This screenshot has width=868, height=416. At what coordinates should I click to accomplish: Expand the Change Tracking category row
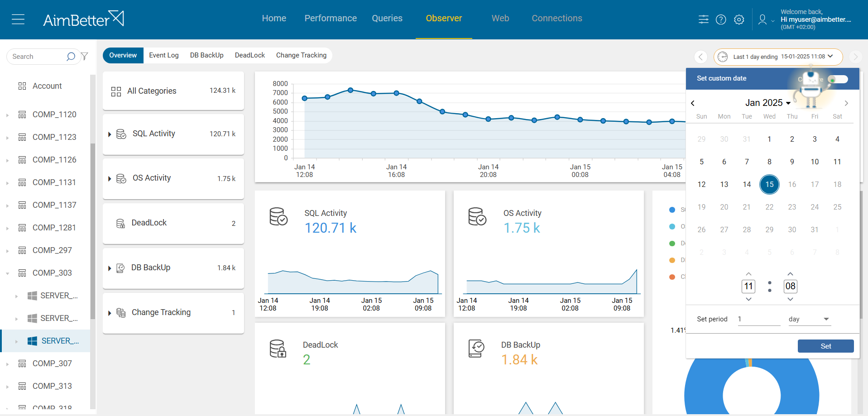(110, 313)
